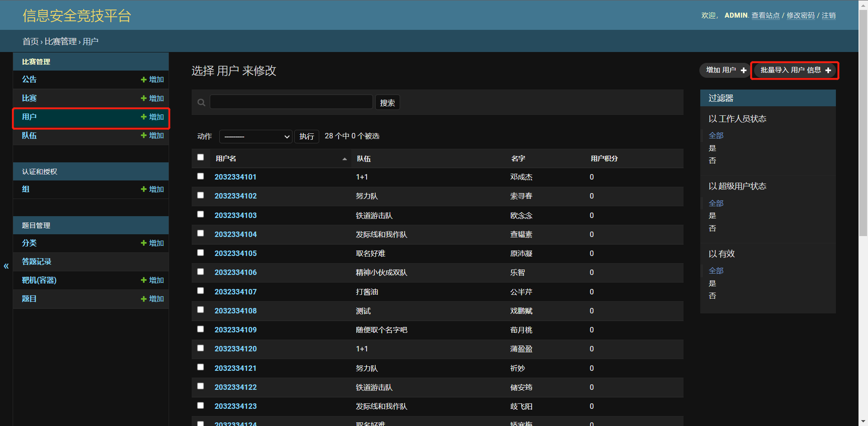Open user 2032334120

point(236,349)
